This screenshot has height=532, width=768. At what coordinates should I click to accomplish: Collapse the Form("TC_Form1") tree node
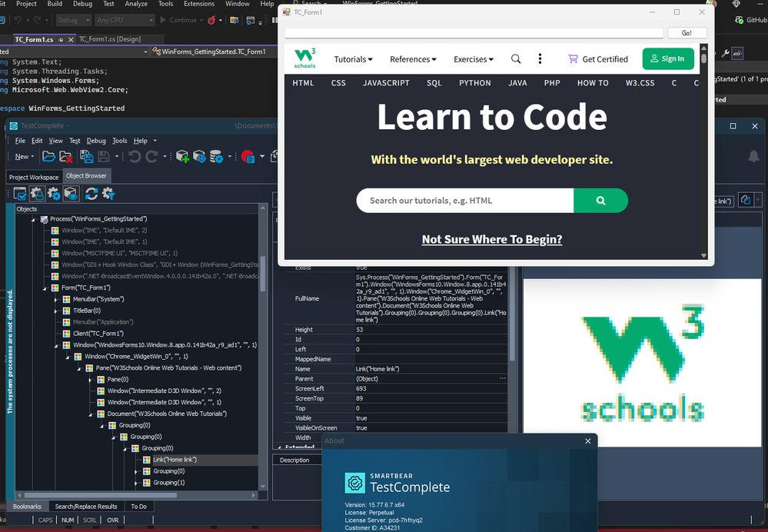pos(45,288)
